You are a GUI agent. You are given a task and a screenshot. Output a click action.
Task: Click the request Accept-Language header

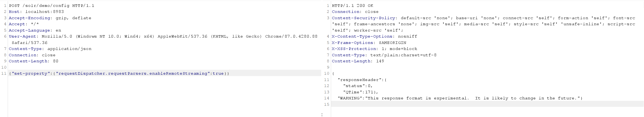coord(35,30)
